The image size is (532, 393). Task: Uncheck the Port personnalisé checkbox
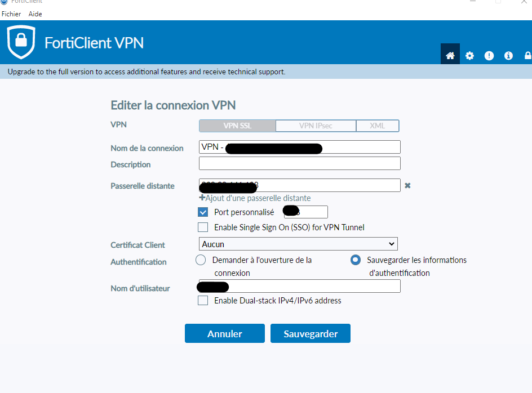click(x=203, y=212)
